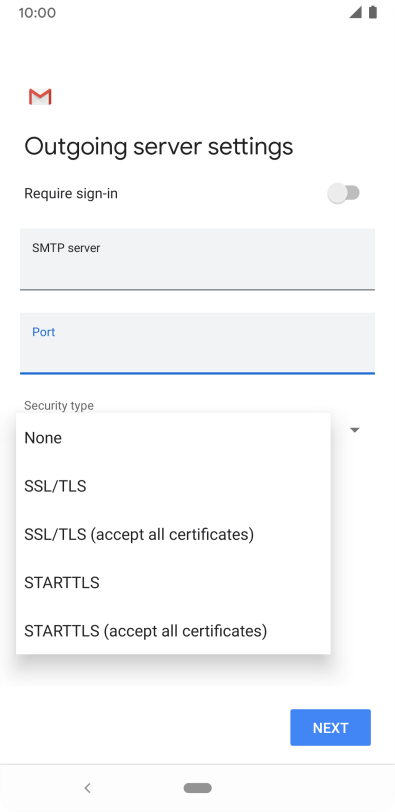This screenshot has height=812, width=395.
Task: Tap the Security type label
Action: point(59,405)
